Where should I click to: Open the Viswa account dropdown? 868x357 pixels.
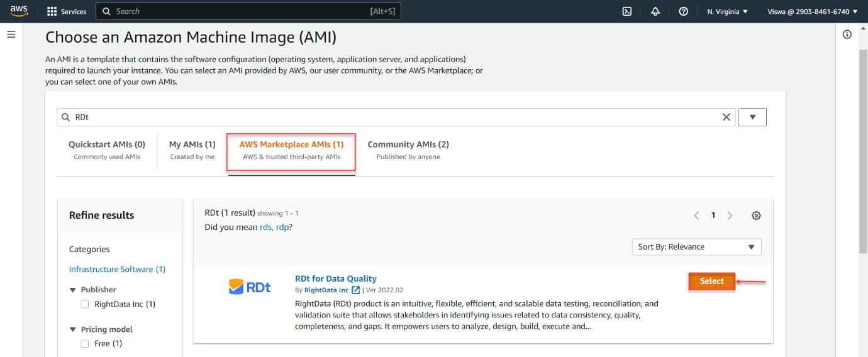click(813, 11)
